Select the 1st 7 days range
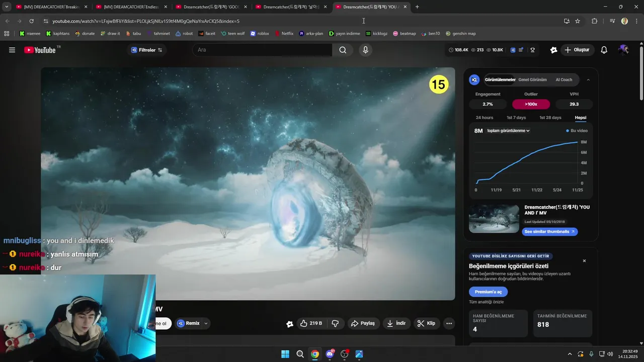This screenshot has height=362, width=644. pos(516,118)
